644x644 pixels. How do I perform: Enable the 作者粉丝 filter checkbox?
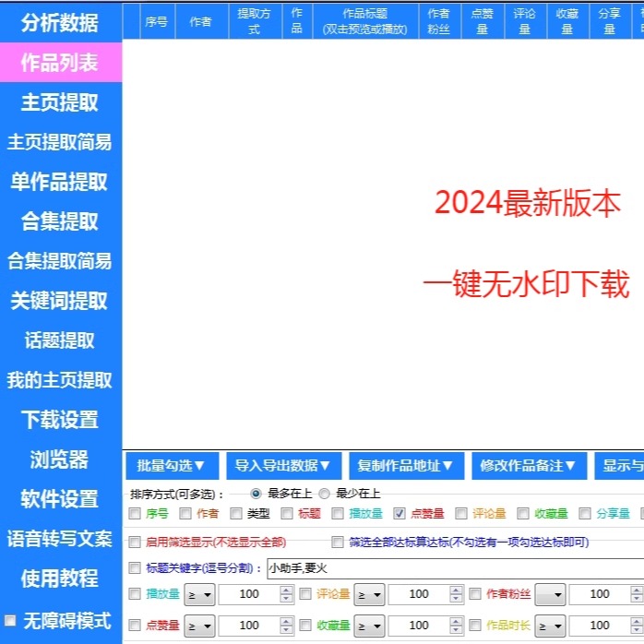[475, 594]
